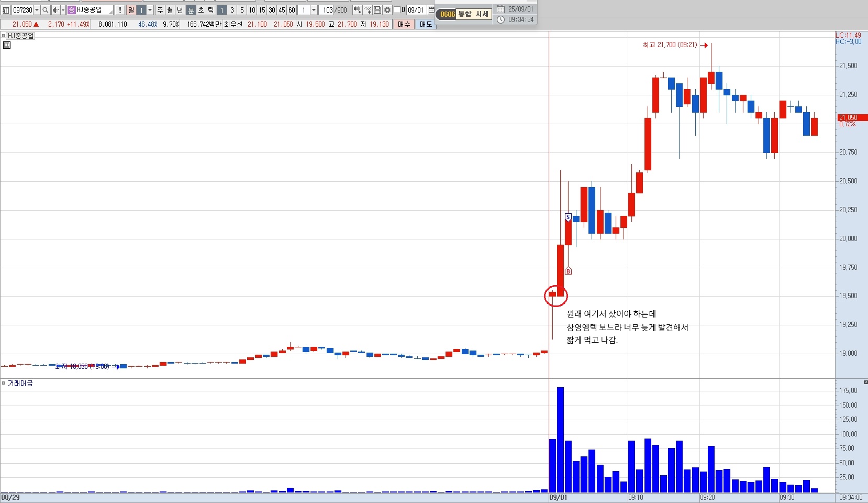Click the 매수 buy button

click(404, 24)
